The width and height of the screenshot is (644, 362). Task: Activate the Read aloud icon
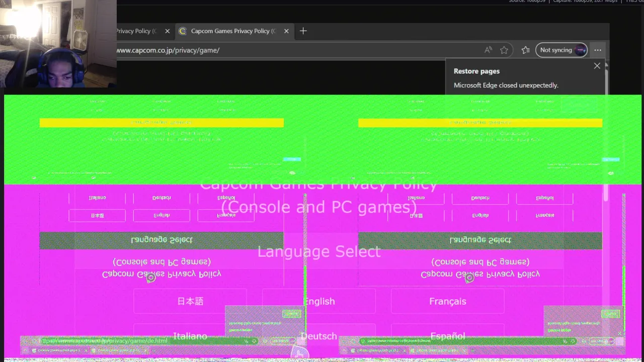coord(488,50)
